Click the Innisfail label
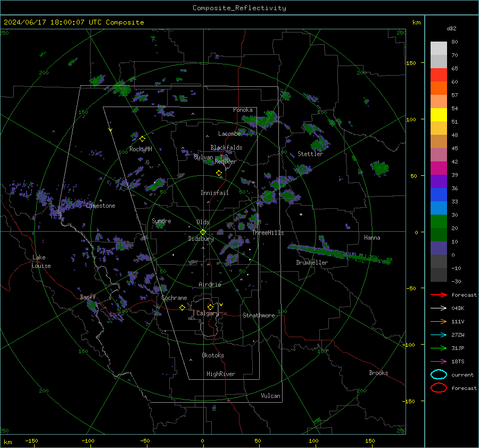479x448 pixels. pyautogui.click(x=214, y=193)
